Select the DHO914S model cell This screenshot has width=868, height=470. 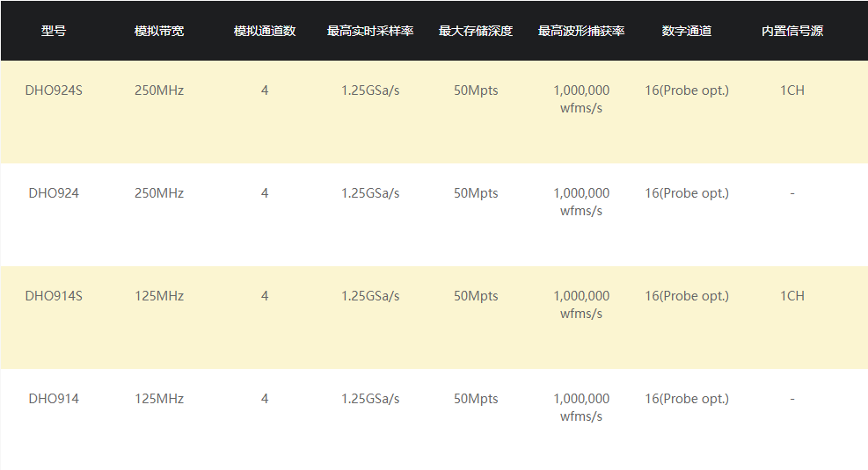[54, 296]
